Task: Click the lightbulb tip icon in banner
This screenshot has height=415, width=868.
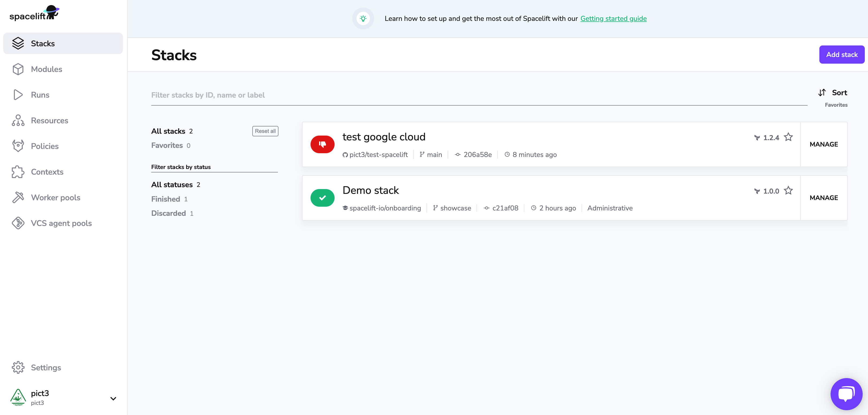Action: point(363,18)
